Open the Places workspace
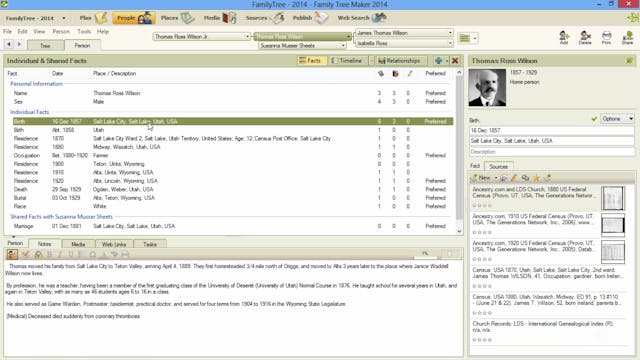The width and height of the screenshot is (640, 360). [x=178, y=18]
